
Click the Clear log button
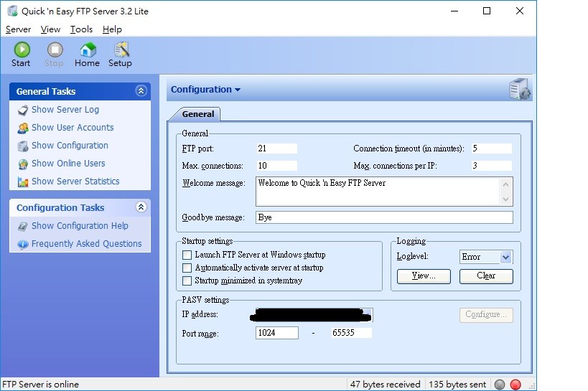coord(486,276)
